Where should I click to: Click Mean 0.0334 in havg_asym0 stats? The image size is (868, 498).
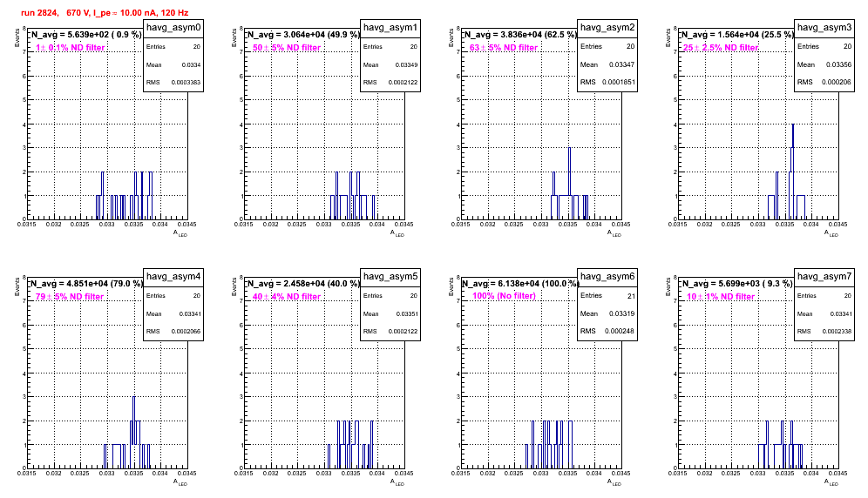pyautogui.click(x=173, y=64)
